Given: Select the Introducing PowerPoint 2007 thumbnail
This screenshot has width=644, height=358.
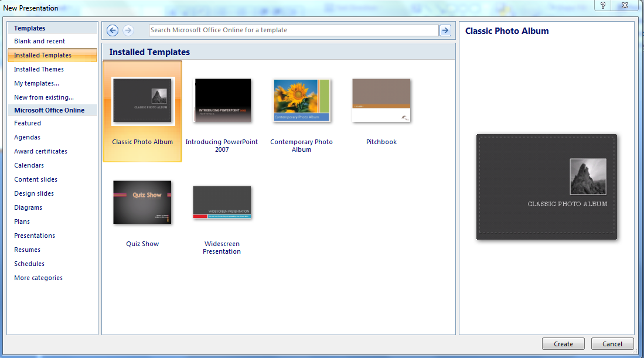Looking at the screenshot, I should tap(222, 101).
